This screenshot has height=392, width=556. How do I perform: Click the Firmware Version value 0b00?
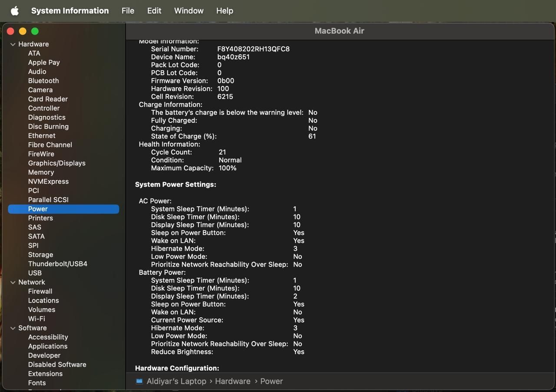[226, 81]
